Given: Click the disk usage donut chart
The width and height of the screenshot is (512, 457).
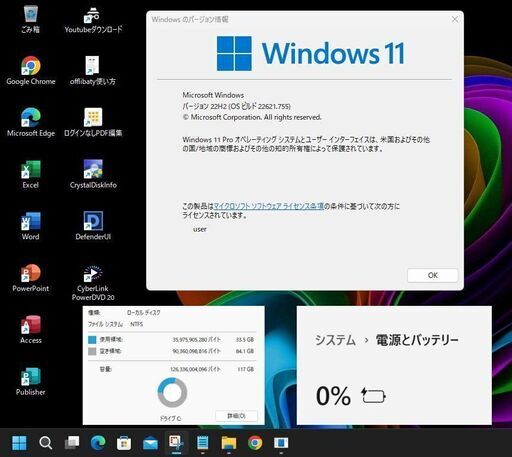Looking at the screenshot, I should pos(172,392).
